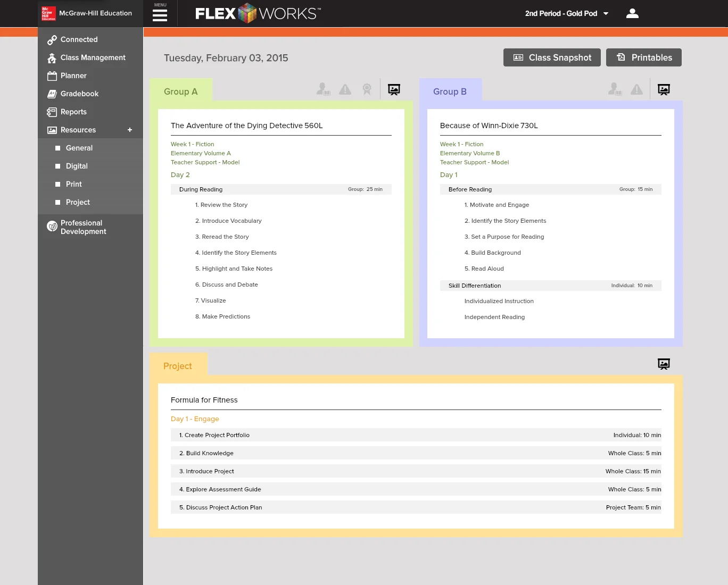This screenshot has width=728, height=585.
Task: Click the During Reading section header
Action: coord(281,189)
